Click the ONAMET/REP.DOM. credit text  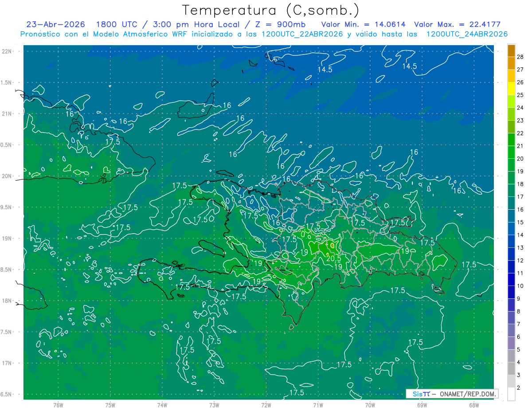pyautogui.click(x=467, y=394)
